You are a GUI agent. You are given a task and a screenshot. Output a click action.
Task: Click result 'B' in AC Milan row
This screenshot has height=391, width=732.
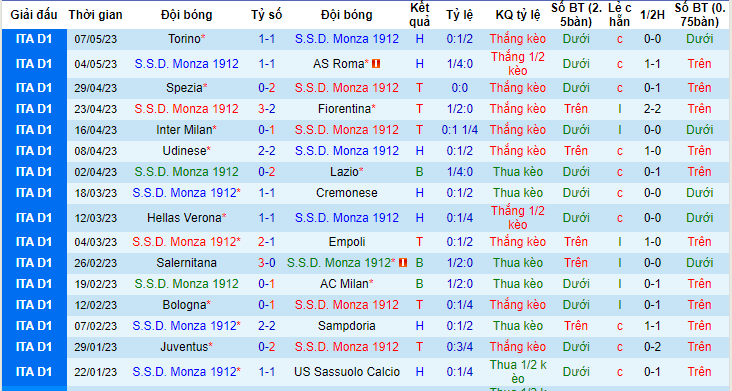[x=419, y=284]
